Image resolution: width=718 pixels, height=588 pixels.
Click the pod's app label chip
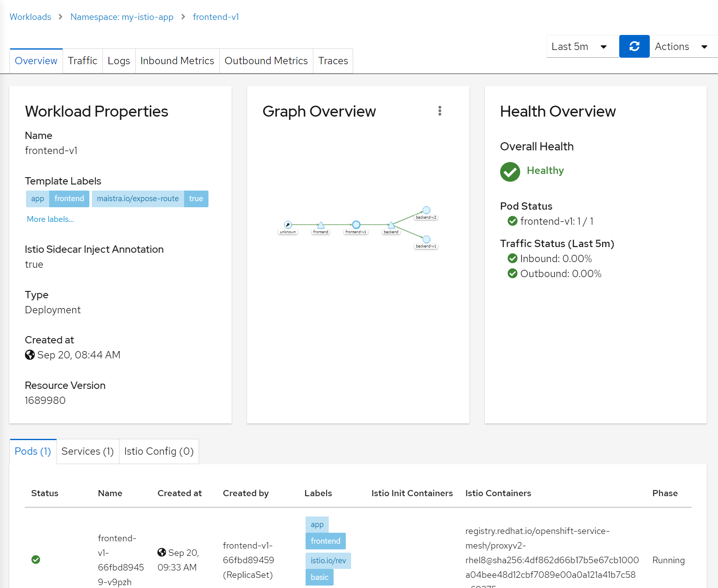pos(317,525)
